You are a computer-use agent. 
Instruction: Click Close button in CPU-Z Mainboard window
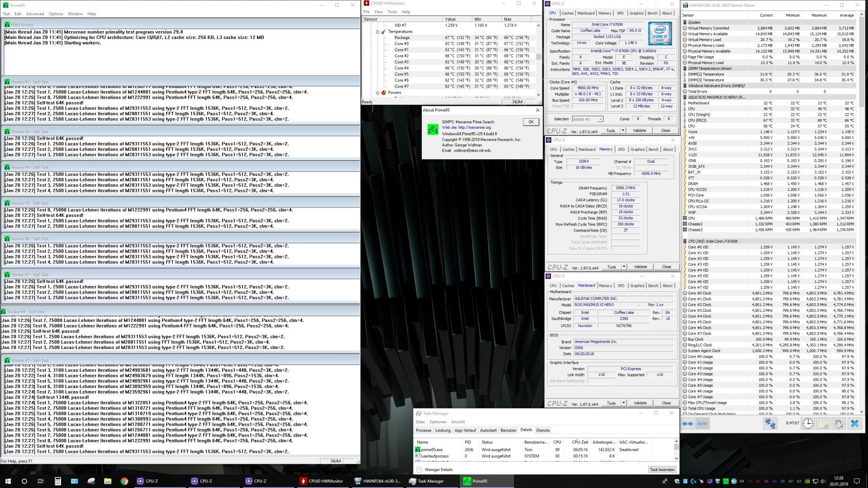point(666,403)
